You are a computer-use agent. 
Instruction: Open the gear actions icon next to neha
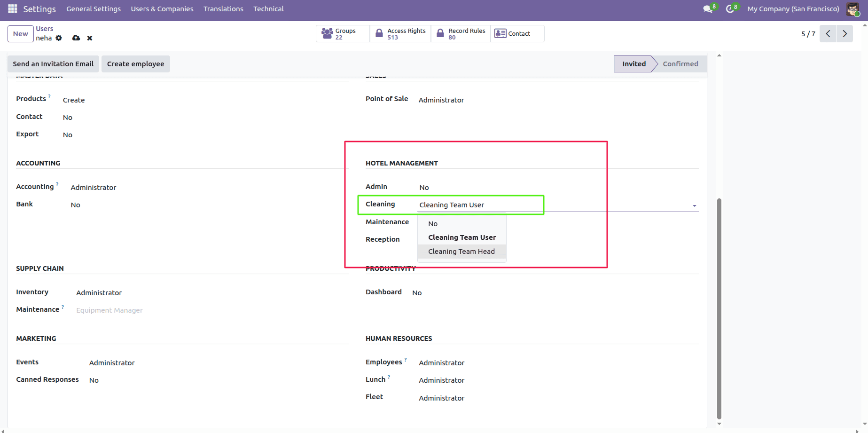(59, 38)
